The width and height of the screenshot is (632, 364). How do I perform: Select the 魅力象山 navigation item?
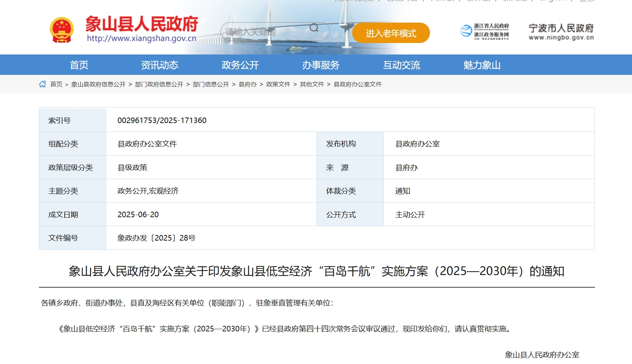click(x=482, y=65)
